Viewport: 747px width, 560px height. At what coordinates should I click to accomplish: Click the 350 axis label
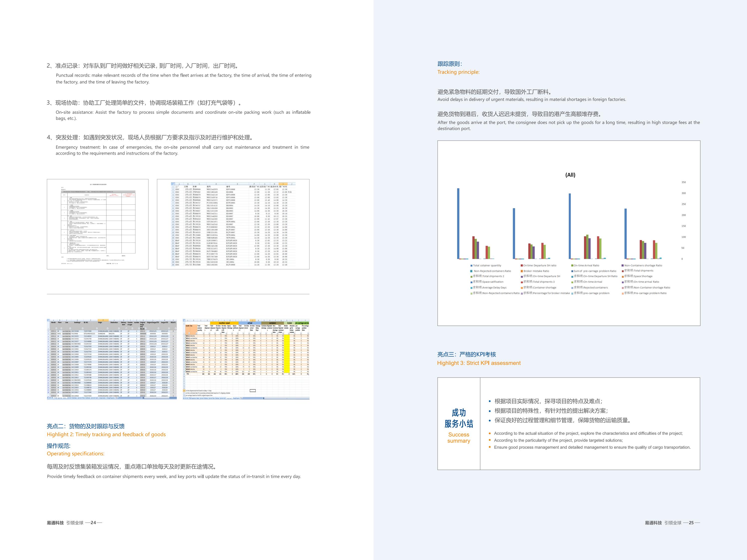[x=684, y=182]
